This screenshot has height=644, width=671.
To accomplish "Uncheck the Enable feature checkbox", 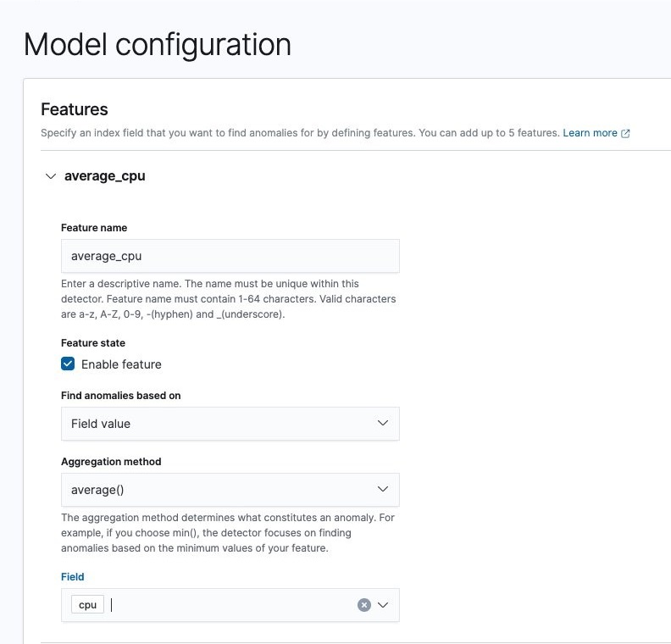I will point(68,364).
